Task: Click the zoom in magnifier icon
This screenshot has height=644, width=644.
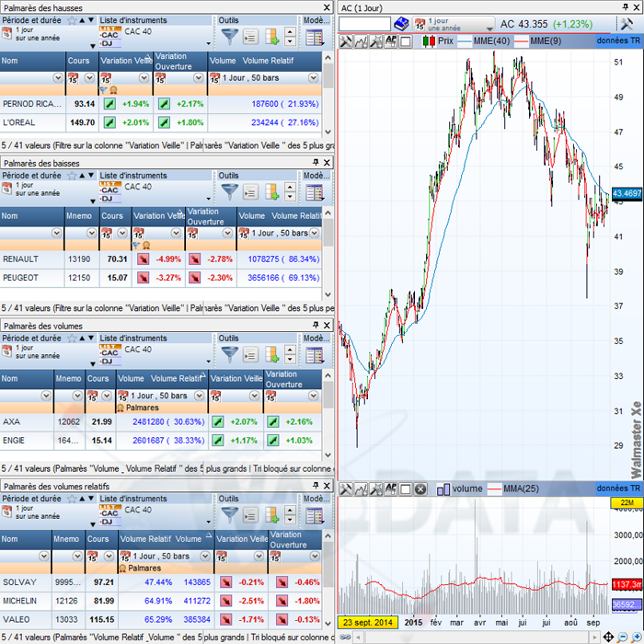Action: coord(637,637)
